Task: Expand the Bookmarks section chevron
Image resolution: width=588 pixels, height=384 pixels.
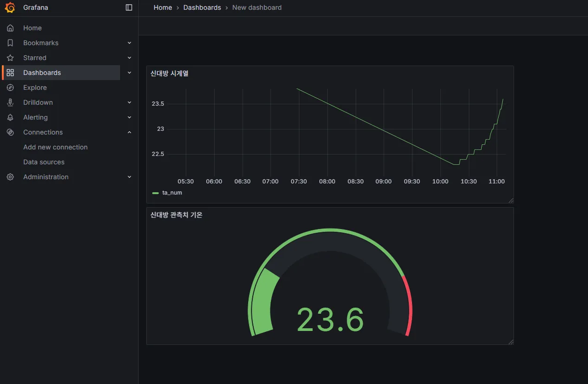Action: coord(129,43)
